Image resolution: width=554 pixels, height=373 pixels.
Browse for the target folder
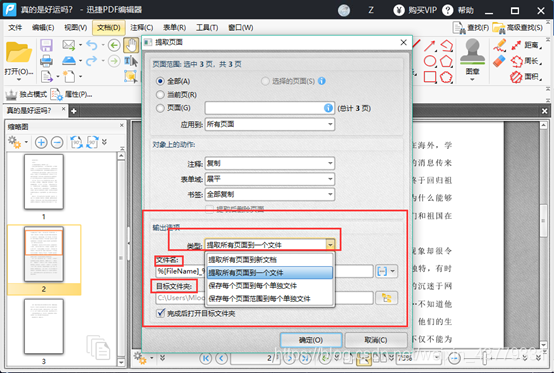[387, 298]
